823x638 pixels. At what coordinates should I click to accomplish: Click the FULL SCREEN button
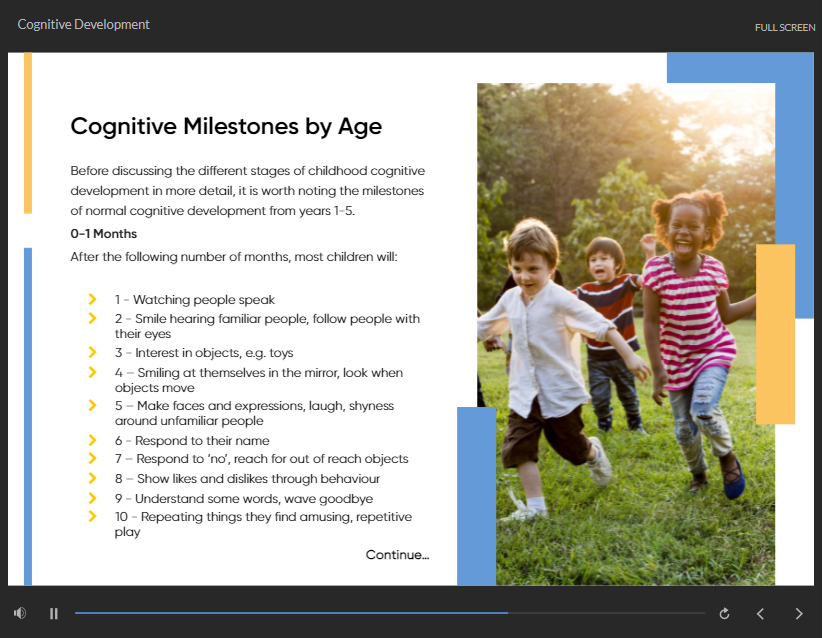(x=784, y=27)
